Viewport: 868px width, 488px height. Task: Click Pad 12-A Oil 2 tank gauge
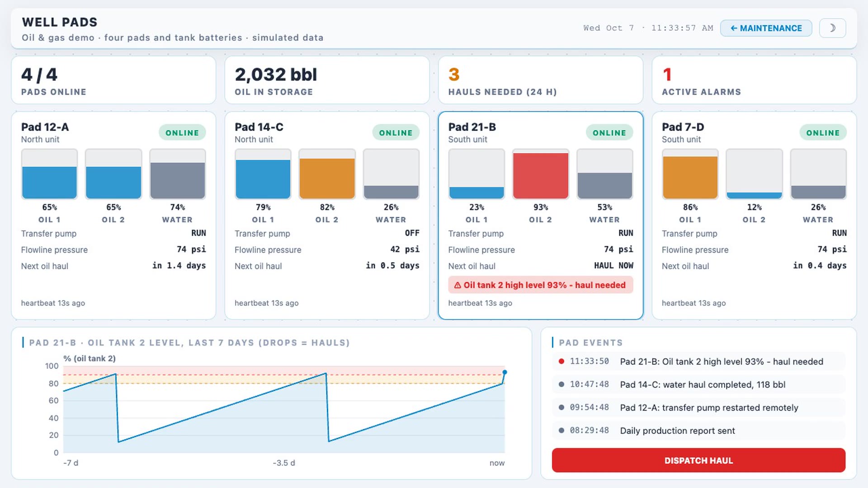click(113, 174)
